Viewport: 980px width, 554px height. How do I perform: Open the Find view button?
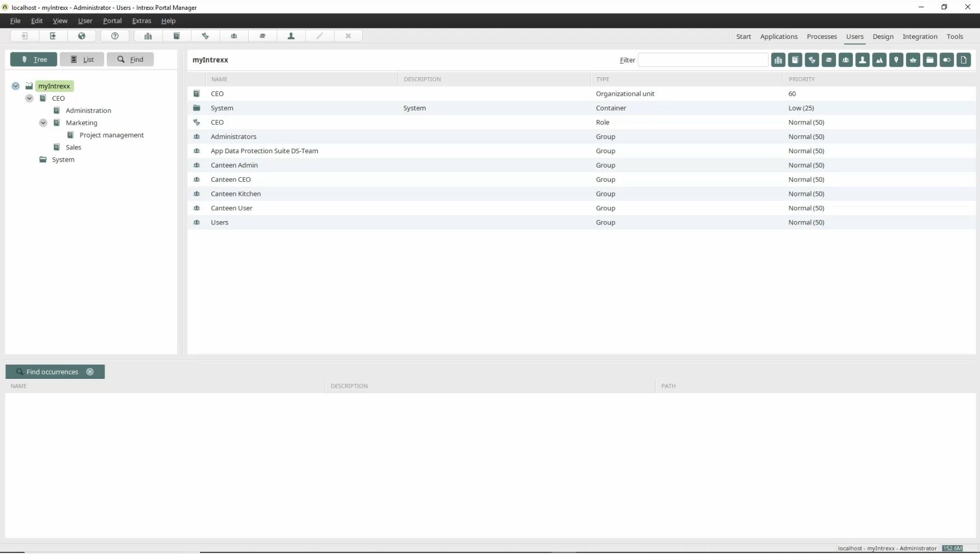click(130, 59)
